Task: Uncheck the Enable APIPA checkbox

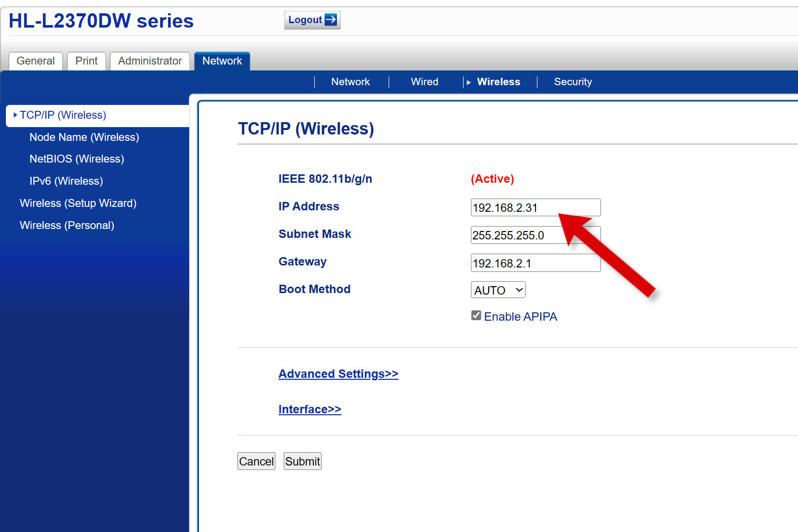Action: point(476,316)
